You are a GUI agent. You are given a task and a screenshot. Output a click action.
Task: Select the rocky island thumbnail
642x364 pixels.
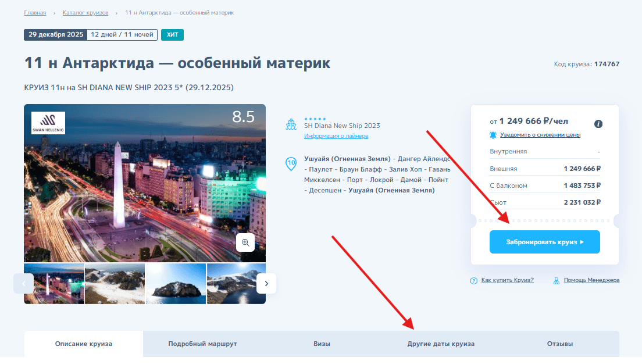point(176,284)
